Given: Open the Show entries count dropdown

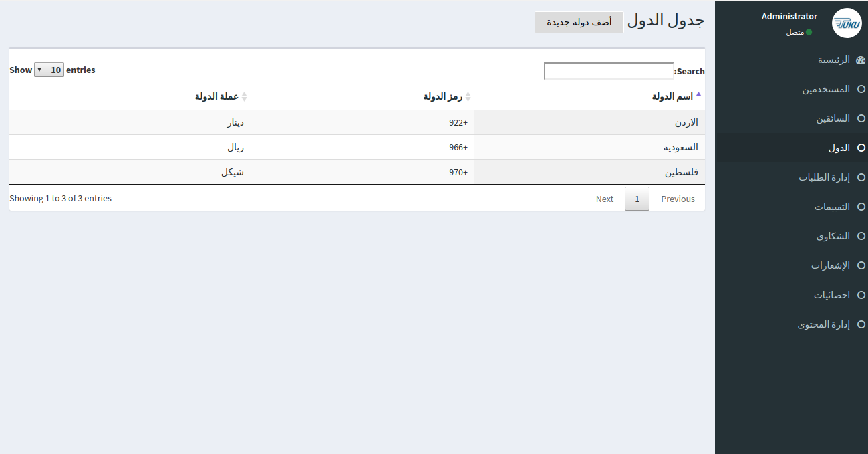Looking at the screenshot, I should (49, 70).
